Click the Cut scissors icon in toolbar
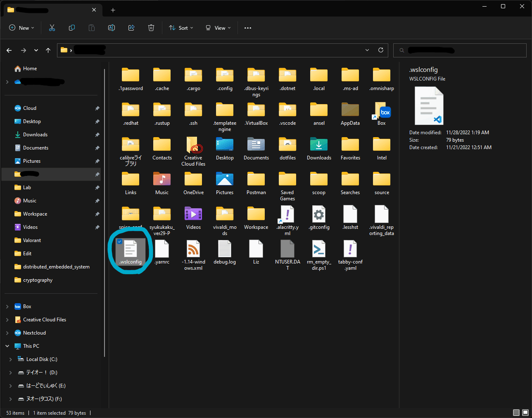The height and width of the screenshot is (418, 532). pyautogui.click(x=52, y=28)
